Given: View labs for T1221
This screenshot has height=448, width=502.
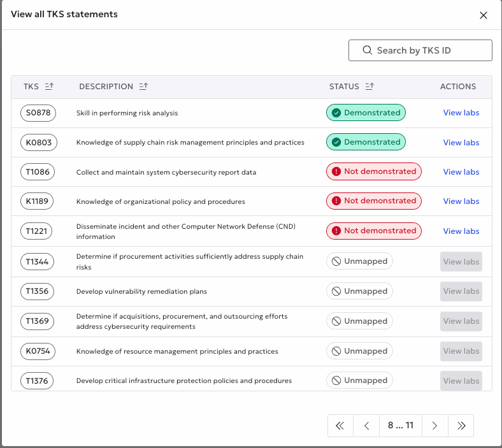Looking at the screenshot, I should [x=461, y=231].
